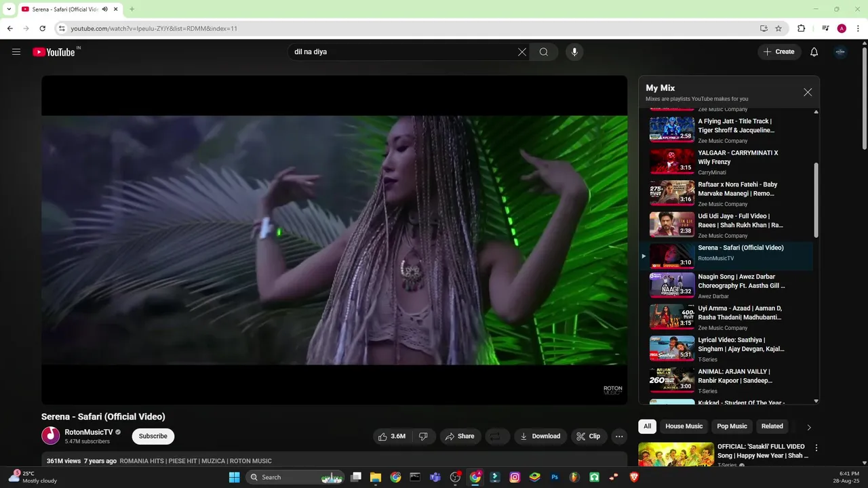Viewport: 868px width, 488px height.
Task: Open Chrome three-dot menu
Action: point(858,28)
